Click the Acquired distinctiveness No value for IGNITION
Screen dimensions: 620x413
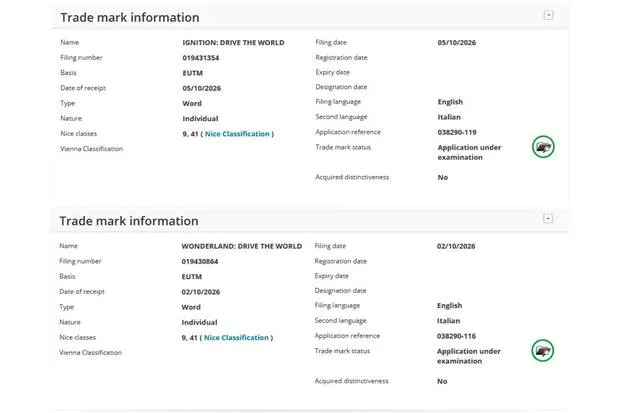(x=443, y=178)
